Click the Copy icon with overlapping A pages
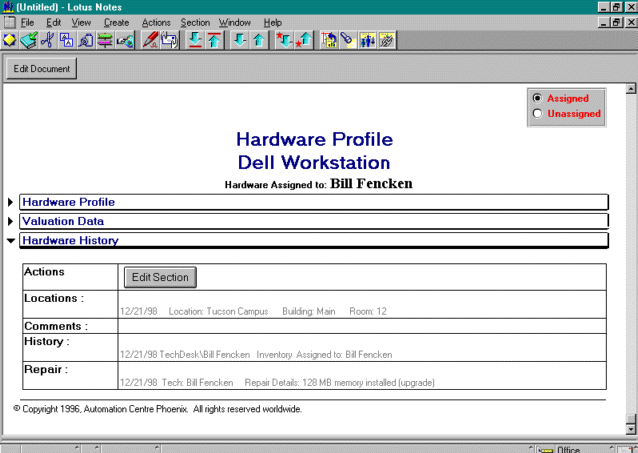This screenshot has width=638, height=453. (67, 40)
